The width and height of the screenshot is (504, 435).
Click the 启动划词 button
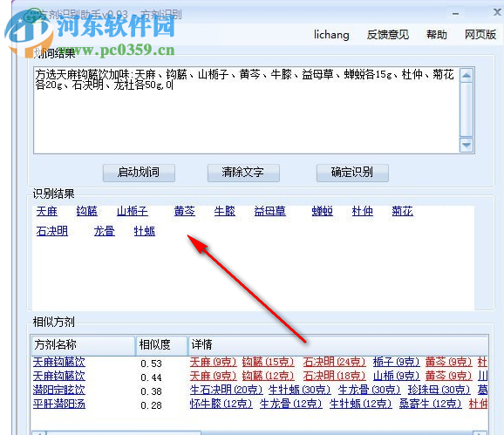[139, 173]
